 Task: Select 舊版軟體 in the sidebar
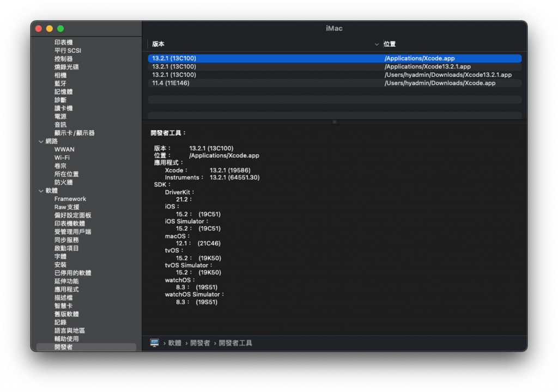click(x=66, y=314)
